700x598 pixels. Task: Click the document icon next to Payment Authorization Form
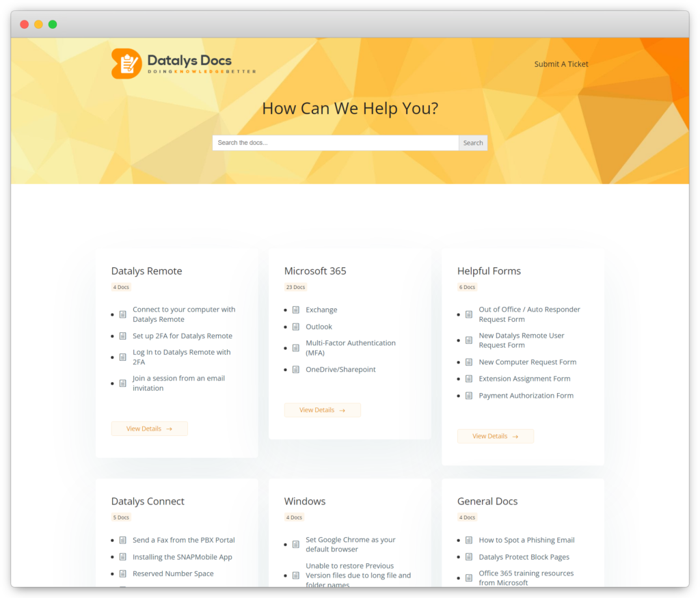468,395
